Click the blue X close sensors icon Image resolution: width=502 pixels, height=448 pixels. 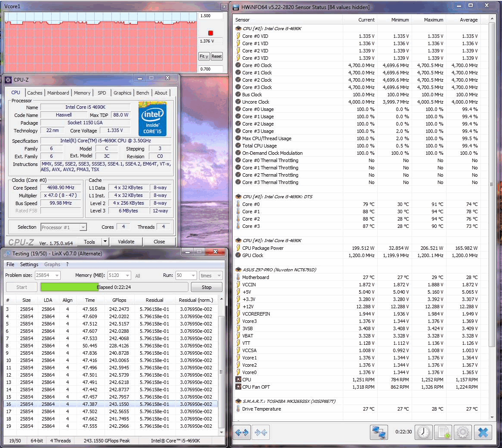tap(483, 433)
